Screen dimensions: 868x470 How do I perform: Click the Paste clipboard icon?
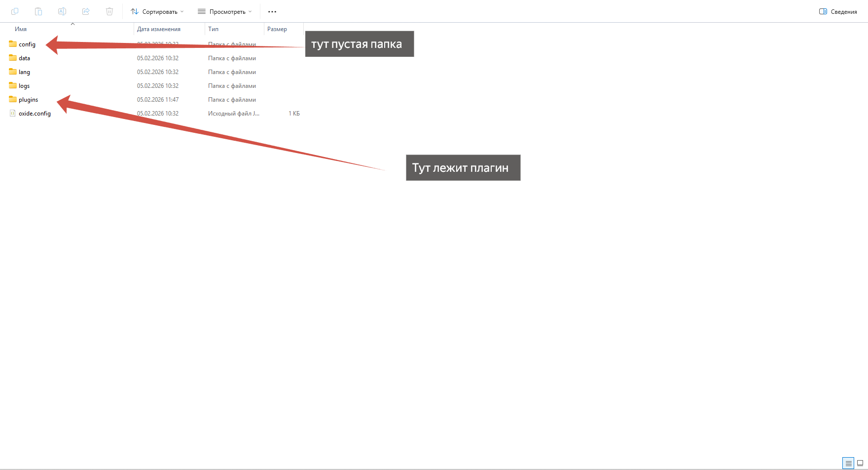[x=38, y=11]
